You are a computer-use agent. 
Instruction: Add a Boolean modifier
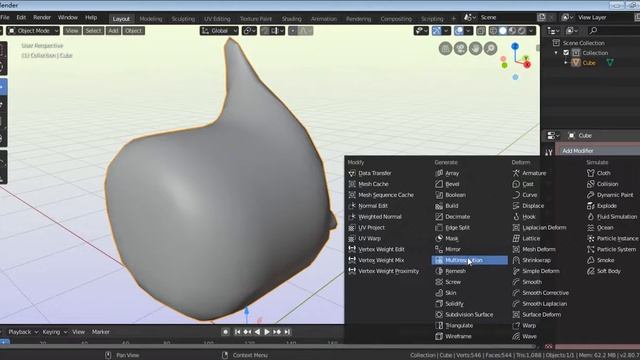coord(451,195)
